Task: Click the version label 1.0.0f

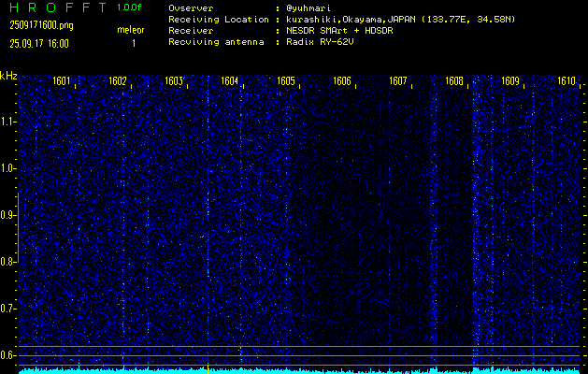Action: point(129,7)
